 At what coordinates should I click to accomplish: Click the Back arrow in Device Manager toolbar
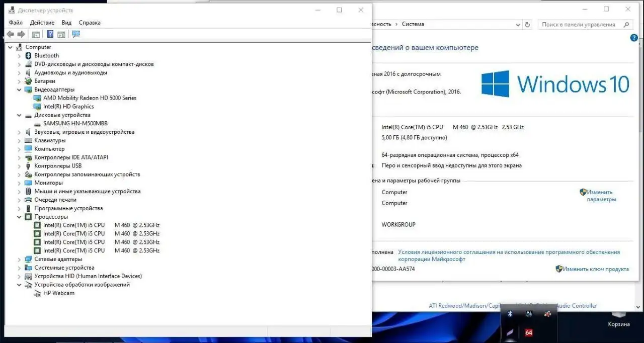point(11,34)
